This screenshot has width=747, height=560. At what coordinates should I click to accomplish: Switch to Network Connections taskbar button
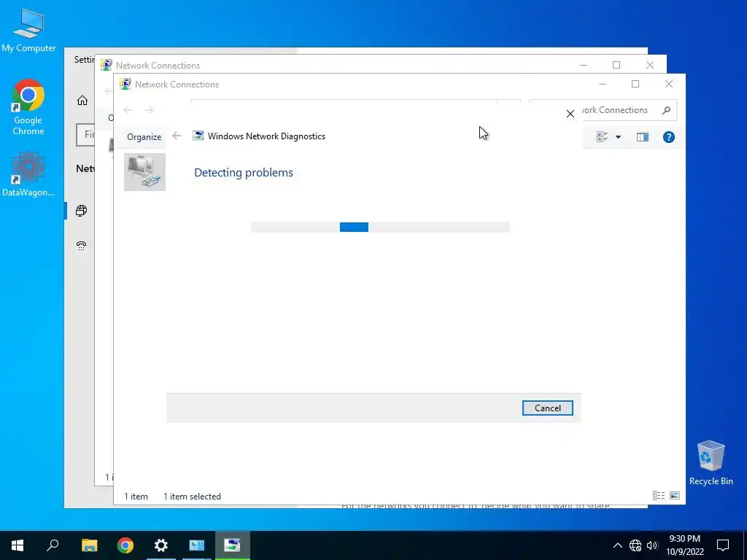tap(197, 545)
